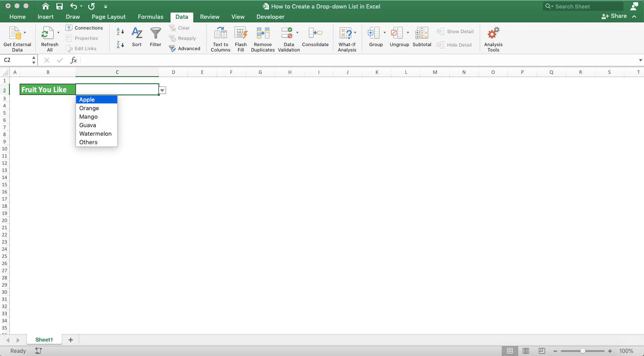Expand the What-If Analysis dropdown arrow

coord(355,33)
